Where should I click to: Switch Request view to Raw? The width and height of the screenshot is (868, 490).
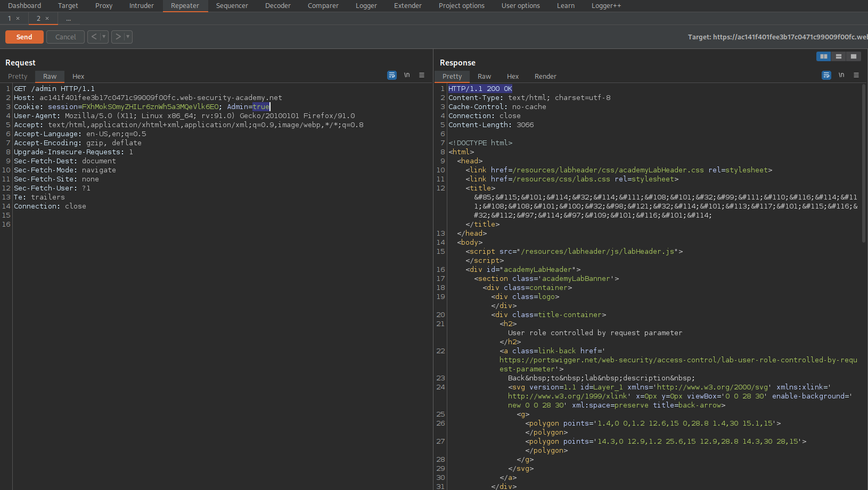pyautogui.click(x=50, y=77)
